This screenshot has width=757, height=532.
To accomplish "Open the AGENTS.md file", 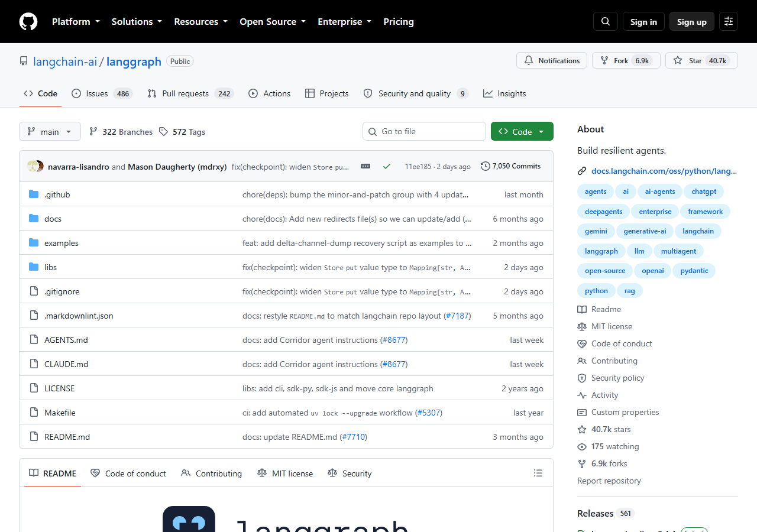I will pos(66,340).
